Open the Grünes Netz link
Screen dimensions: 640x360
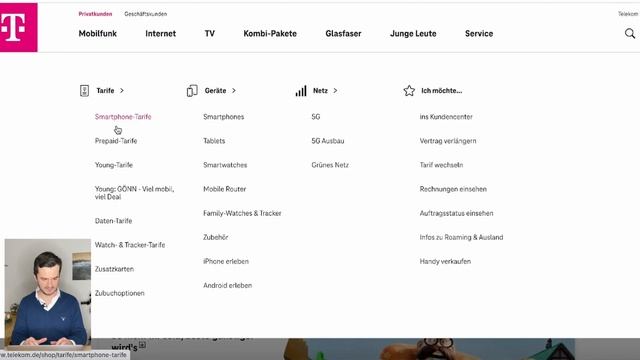[x=330, y=165]
